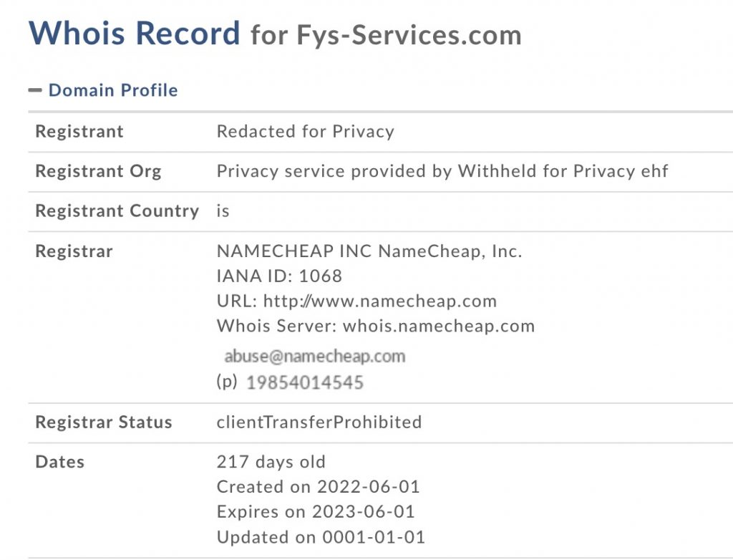733x560 pixels.
Task: Click the Created on 2022-06-01 date
Action: (318, 487)
